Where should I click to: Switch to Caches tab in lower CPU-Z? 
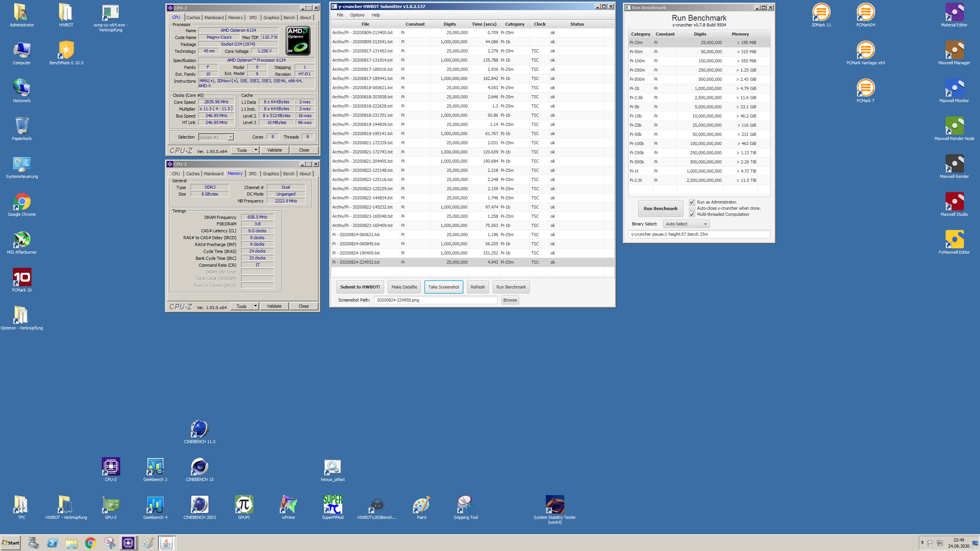click(x=193, y=174)
